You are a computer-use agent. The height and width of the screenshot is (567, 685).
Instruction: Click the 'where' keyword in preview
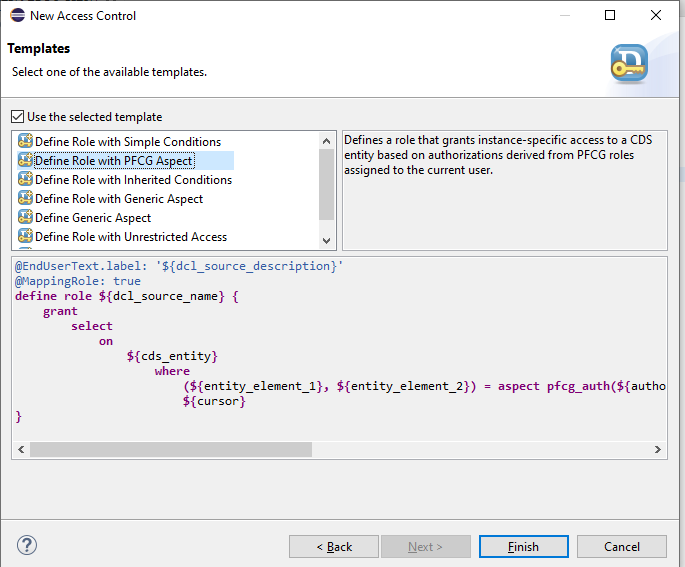tap(172, 371)
